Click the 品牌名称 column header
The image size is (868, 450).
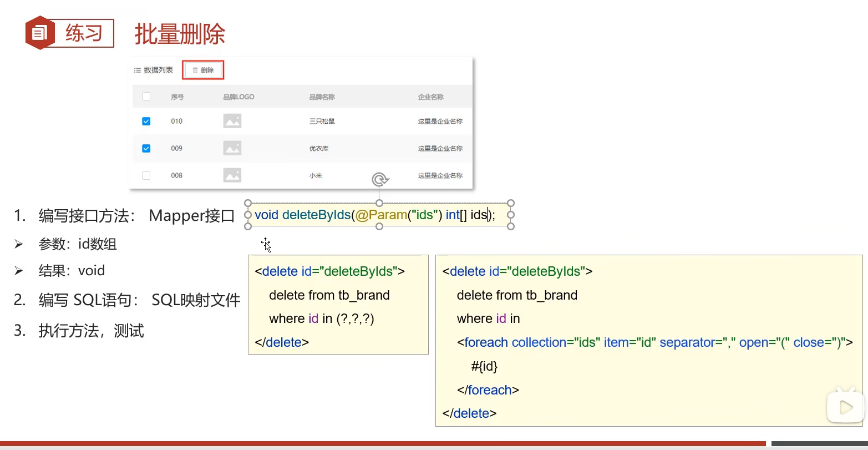pos(322,97)
